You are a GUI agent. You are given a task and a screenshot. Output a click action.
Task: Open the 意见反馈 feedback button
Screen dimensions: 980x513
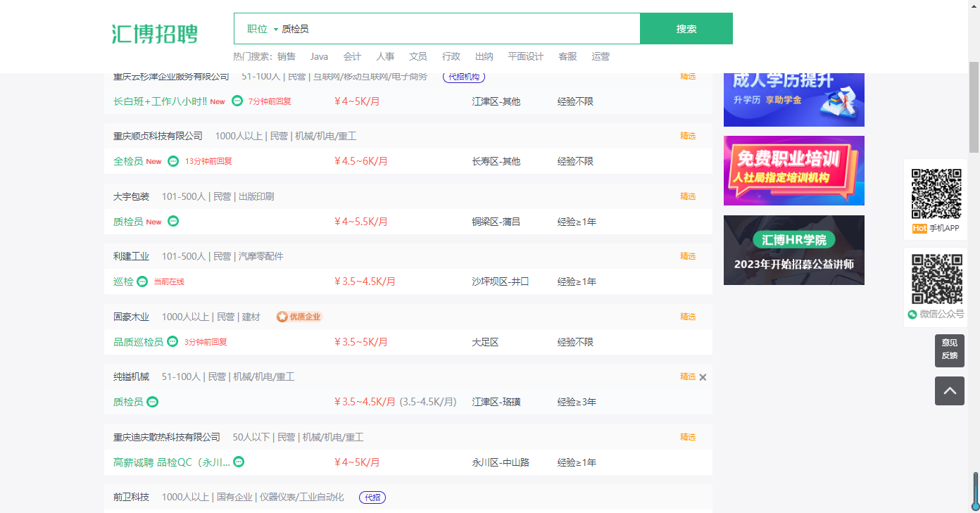[x=950, y=350]
